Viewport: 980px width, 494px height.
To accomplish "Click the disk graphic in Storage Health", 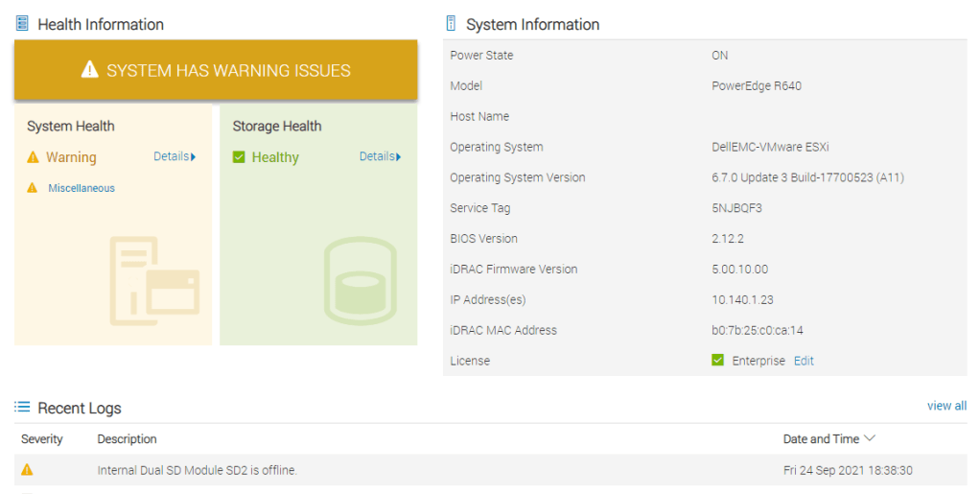I will 359,279.
